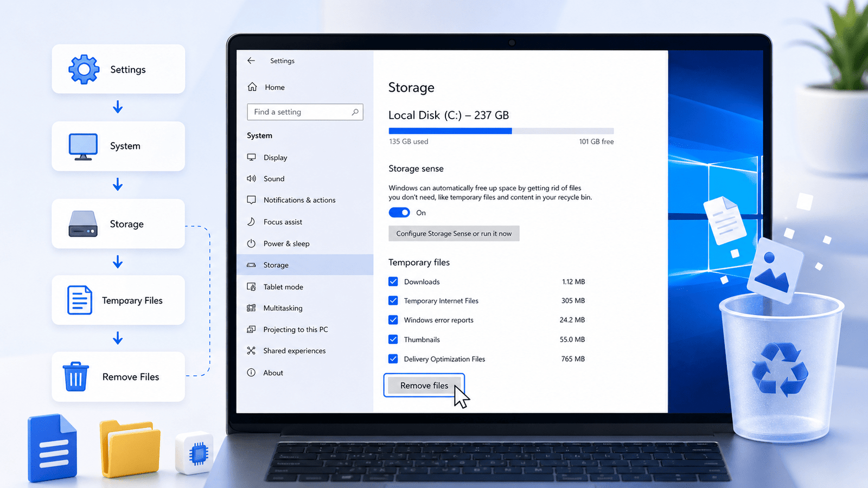The width and height of the screenshot is (868, 488).
Task: Click the Home house icon
Action: (x=252, y=87)
